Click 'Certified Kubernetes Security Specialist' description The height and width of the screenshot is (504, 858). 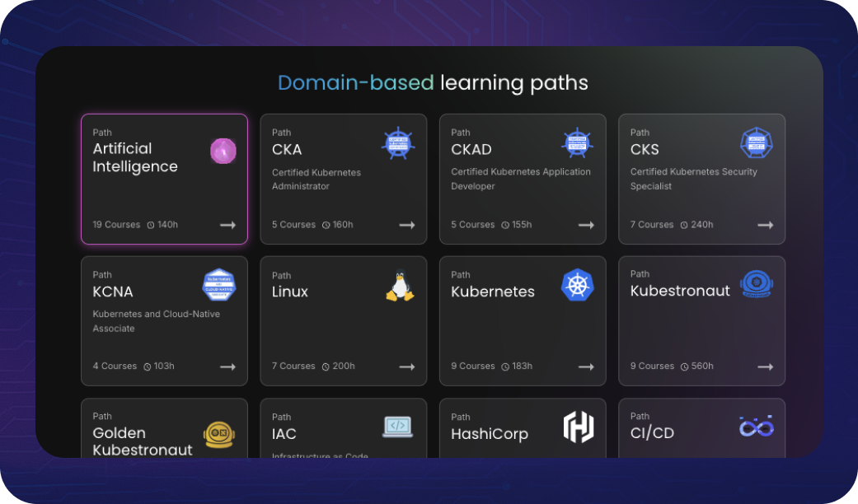pos(694,179)
